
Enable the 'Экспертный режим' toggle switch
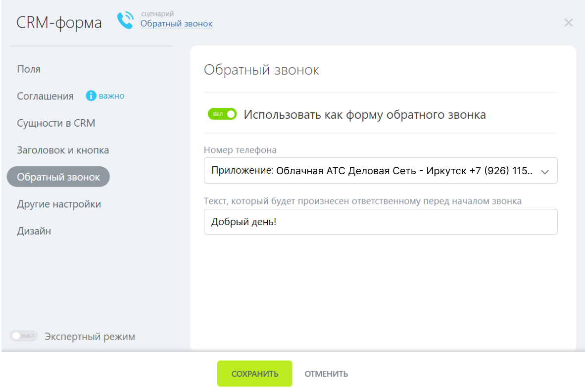click(x=24, y=337)
